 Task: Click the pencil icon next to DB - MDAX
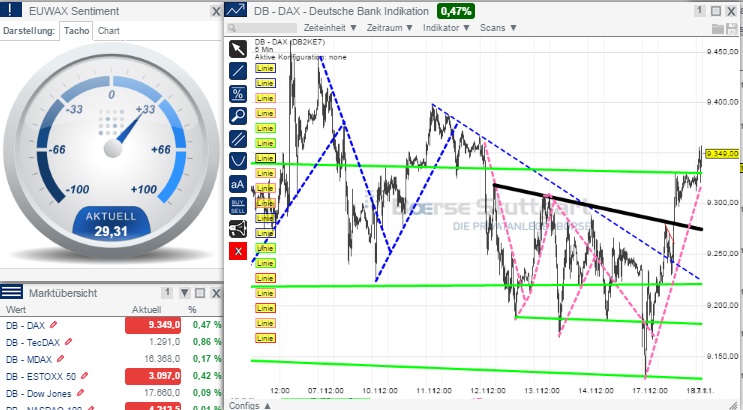60,359
